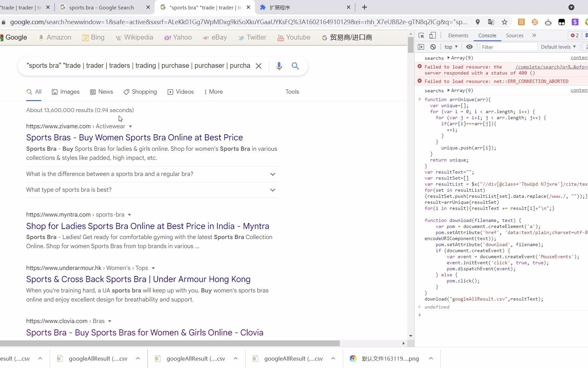Open the error count badge showing 2
This screenshot has height=368, width=588.
click(x=575, y=35)
